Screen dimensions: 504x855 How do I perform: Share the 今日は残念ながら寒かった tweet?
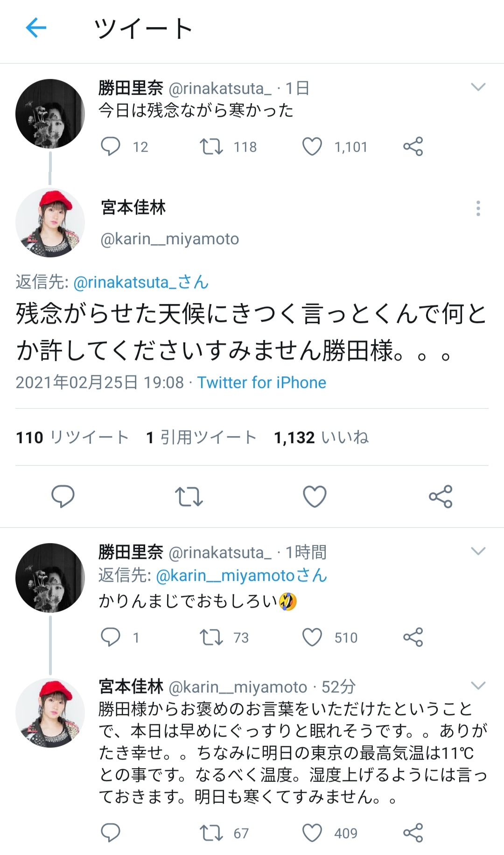(x=413, y=147)
